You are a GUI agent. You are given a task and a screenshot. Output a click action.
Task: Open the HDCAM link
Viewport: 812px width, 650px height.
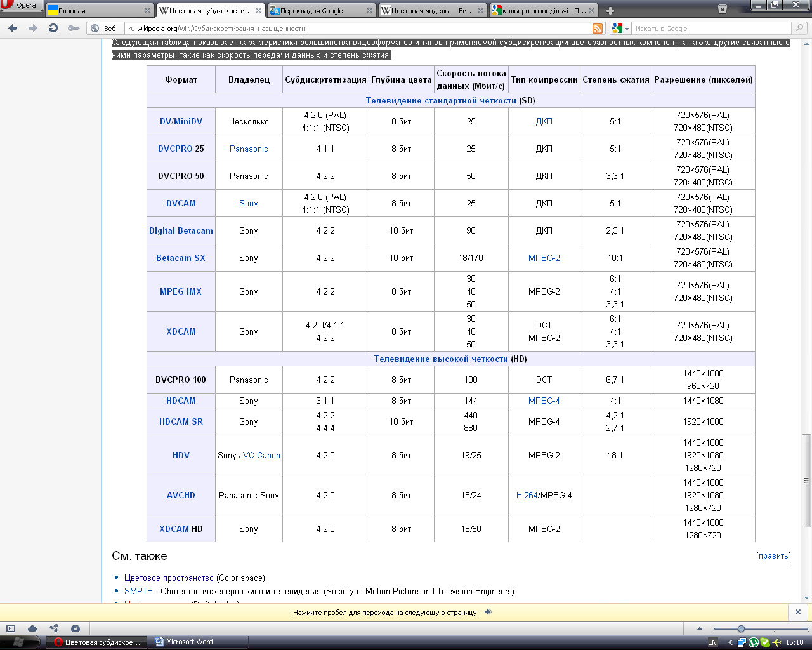(x=181, y=401)
